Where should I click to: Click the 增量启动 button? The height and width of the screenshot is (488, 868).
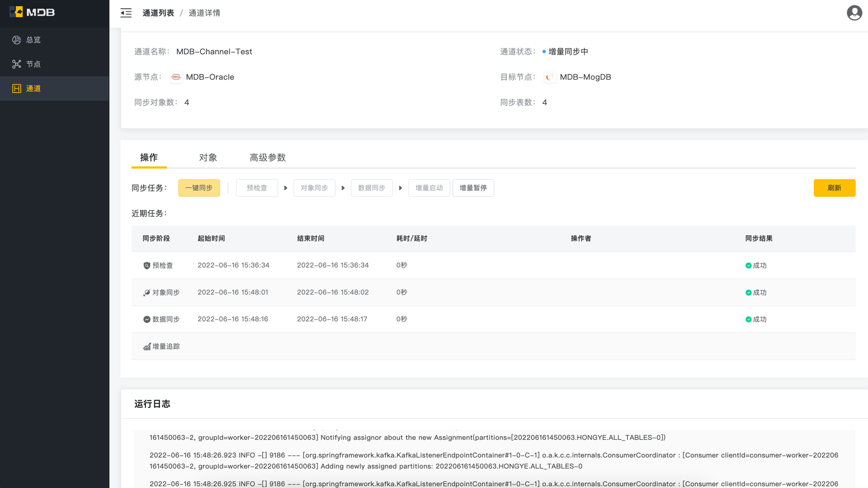pyautogui.click(x=429, y=188)
